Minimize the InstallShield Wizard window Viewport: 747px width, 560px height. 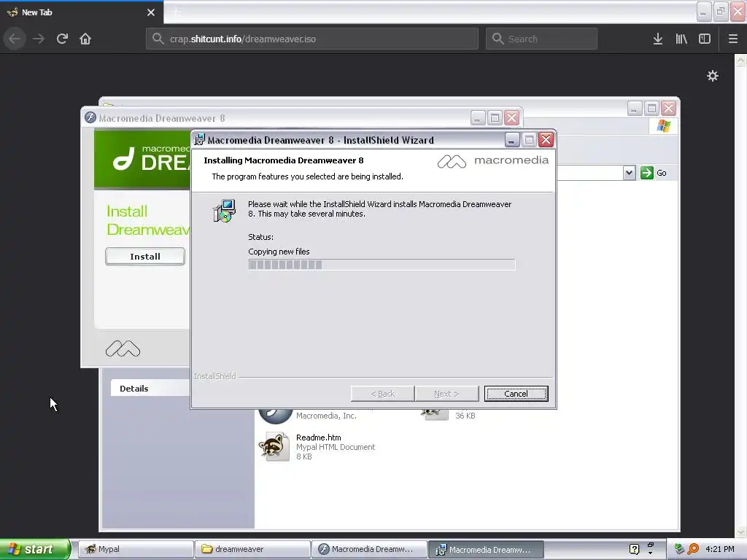511,139
